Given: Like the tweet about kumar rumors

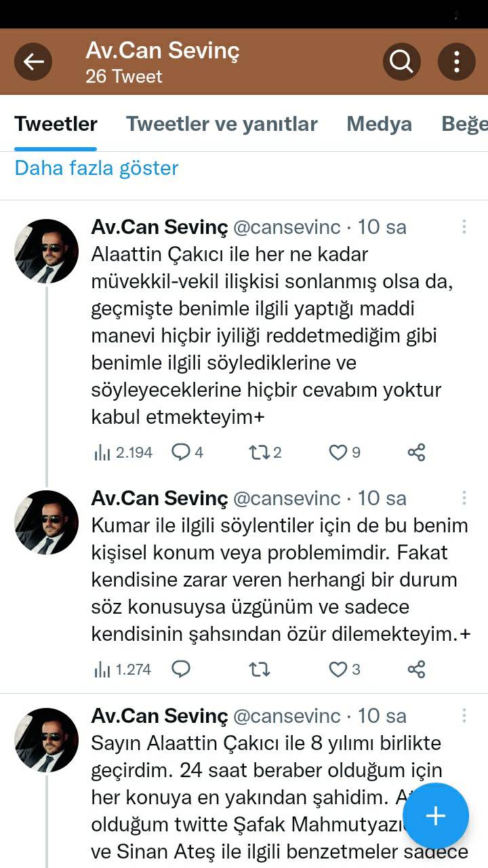Looking at the screenshot, I should point(337,669).
